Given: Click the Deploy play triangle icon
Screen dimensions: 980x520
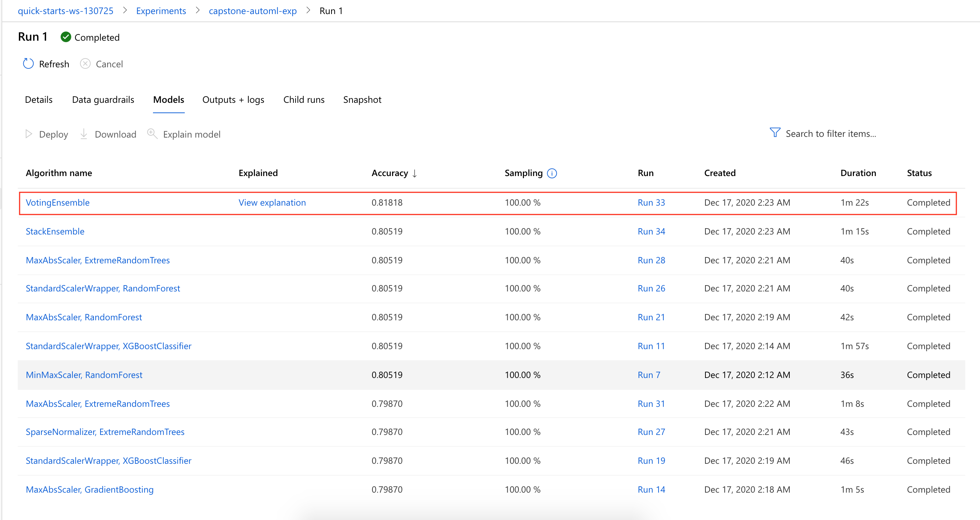Looking at the screenshot, I should coord(28,134).
